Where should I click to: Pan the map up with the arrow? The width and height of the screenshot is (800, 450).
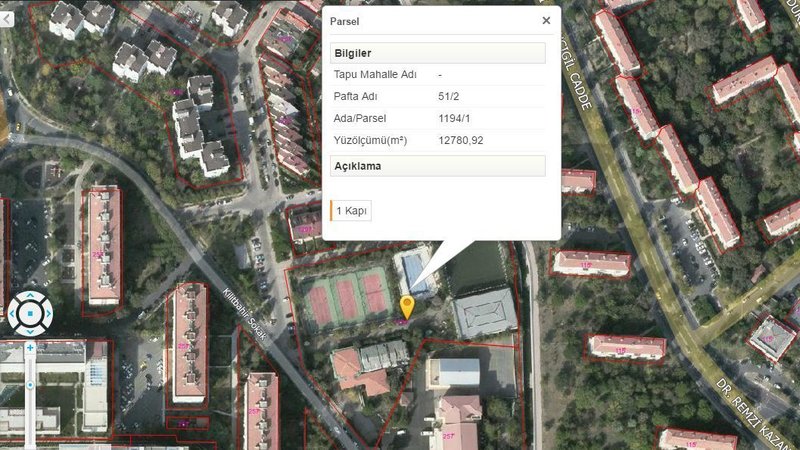click(x=29, y=298)
